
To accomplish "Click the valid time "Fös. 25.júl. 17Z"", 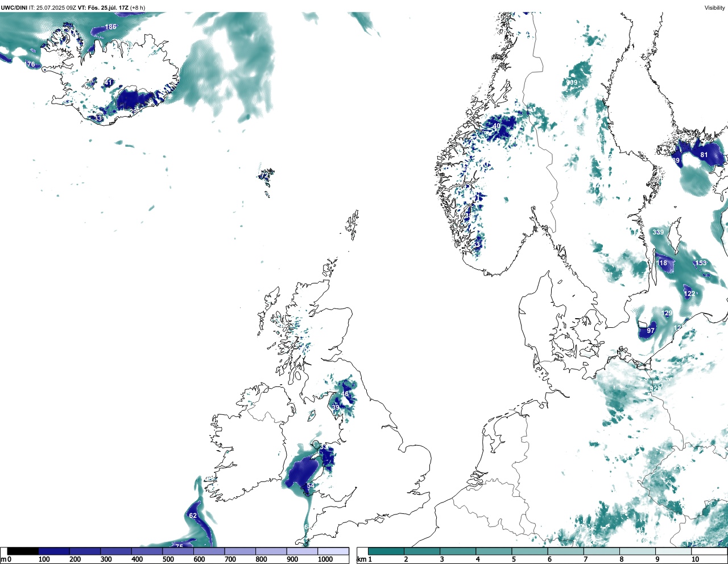I will click(x=107, y=8).
